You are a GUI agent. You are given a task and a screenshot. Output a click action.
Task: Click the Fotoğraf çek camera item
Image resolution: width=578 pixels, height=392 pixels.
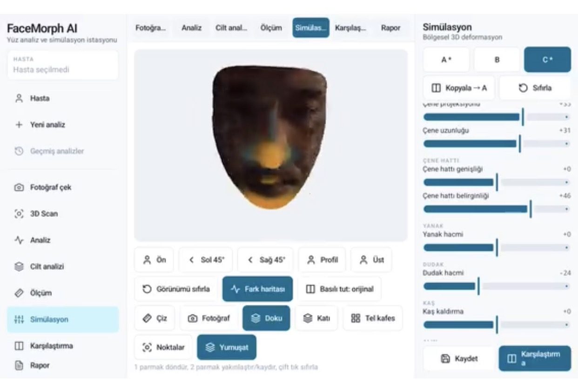tap(63, 188)
